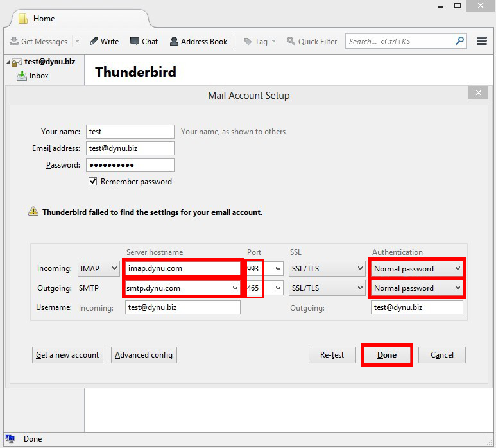Click the Quick Filter magnifier icon
496x448 pixels.
291,41
